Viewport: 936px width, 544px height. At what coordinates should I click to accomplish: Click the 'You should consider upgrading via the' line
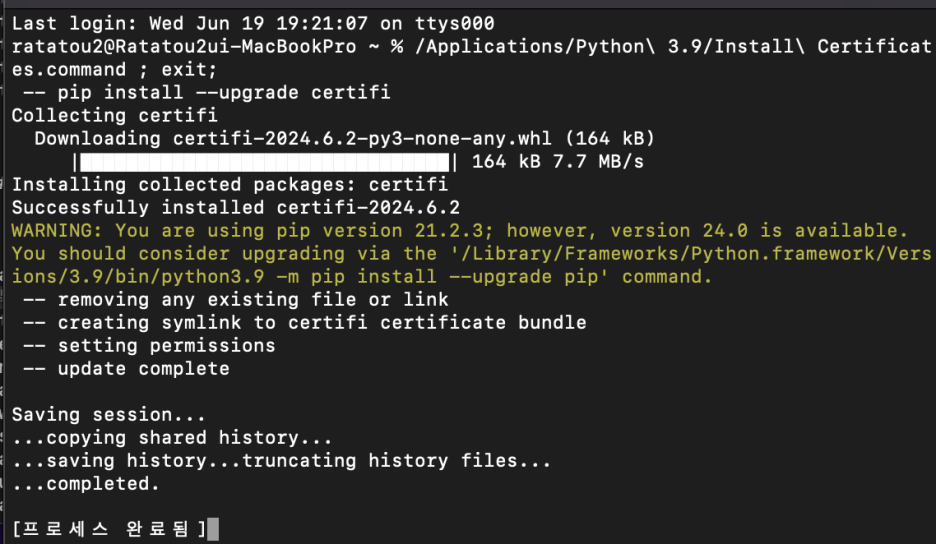tap(472, 254)
